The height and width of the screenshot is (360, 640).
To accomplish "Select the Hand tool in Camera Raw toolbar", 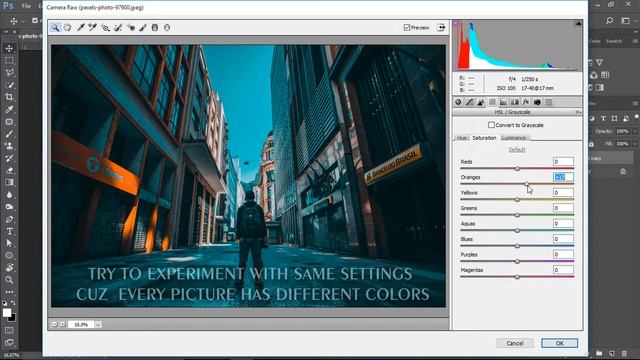I will click(x=67, y=27).
